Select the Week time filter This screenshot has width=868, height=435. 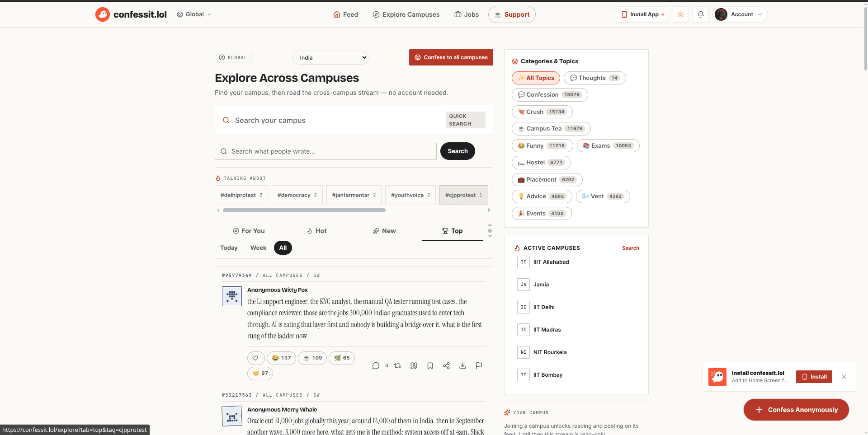click(258, 248)
